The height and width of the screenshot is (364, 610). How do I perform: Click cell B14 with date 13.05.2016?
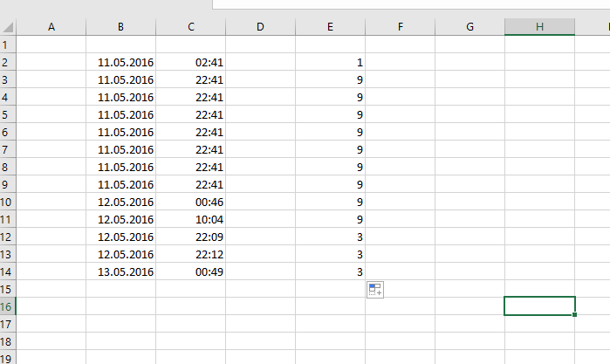click(x=121, y=271)
